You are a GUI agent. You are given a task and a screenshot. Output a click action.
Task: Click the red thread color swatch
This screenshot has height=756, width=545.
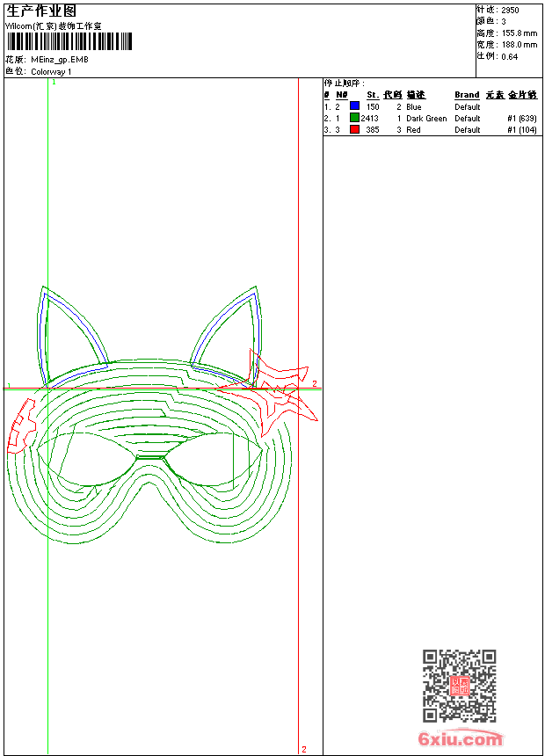(x=354, y=129)
